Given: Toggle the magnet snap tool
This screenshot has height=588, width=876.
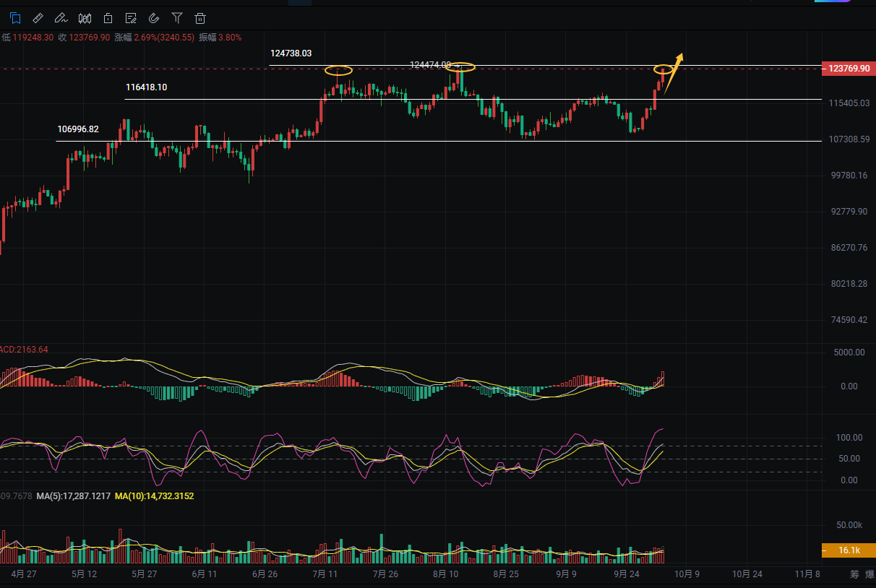Looking at the screenshot, I should pyautogui.click(x=154, y=18).
